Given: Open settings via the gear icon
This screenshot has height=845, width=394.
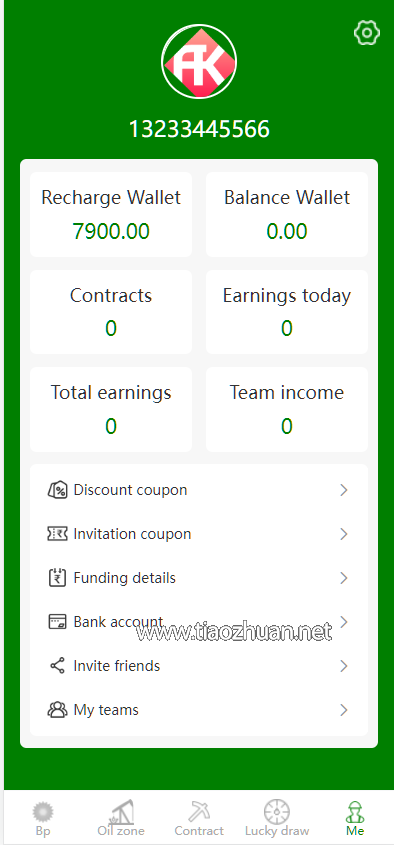Looking at the screenshot, I should (367, 33).
